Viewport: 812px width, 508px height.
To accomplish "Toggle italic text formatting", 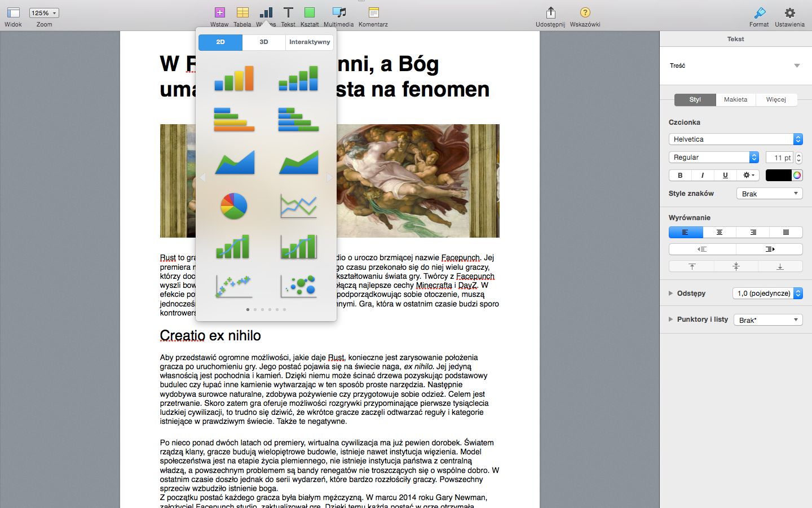I will coord(703,175).
